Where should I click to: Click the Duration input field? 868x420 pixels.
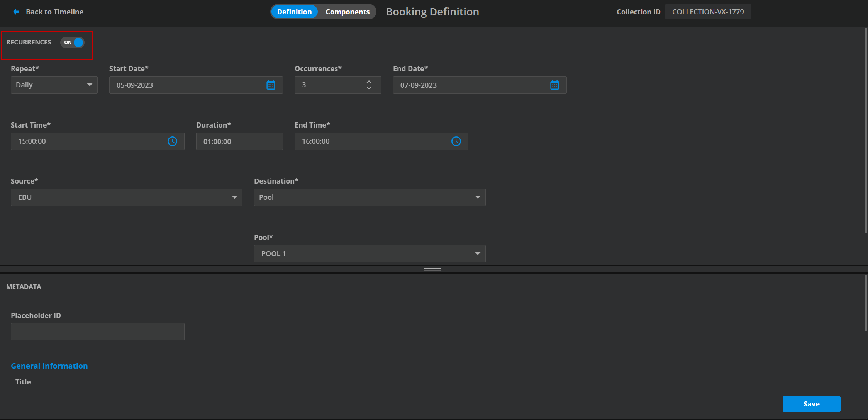coord(239,141)
